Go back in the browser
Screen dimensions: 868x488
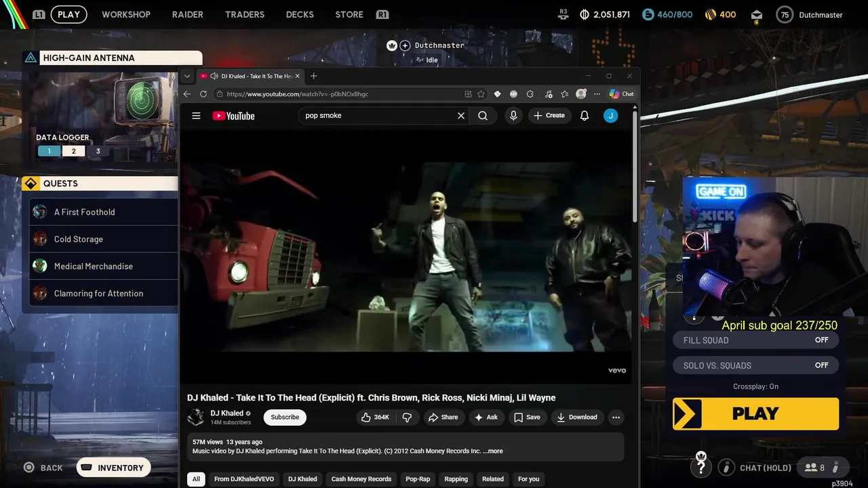[187, 94]
